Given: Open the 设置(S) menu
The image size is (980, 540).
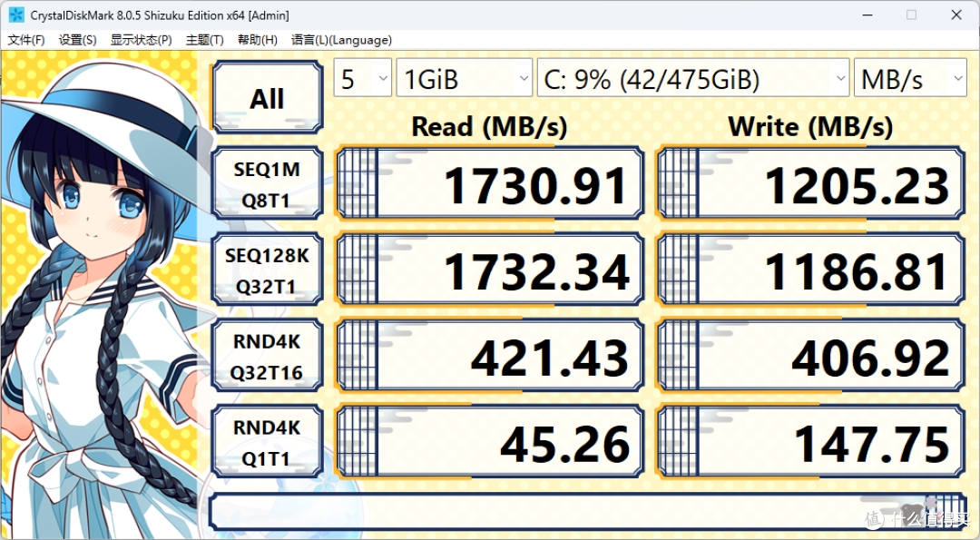Looking at the screenshot, I should pos(77,40).
